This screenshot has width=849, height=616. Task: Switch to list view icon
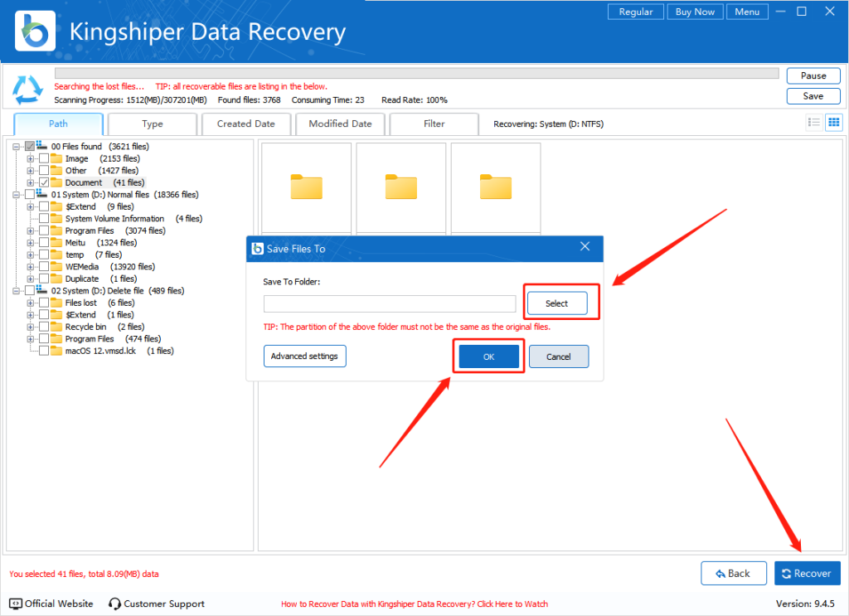pyautogui.click(x=814, y=123)
